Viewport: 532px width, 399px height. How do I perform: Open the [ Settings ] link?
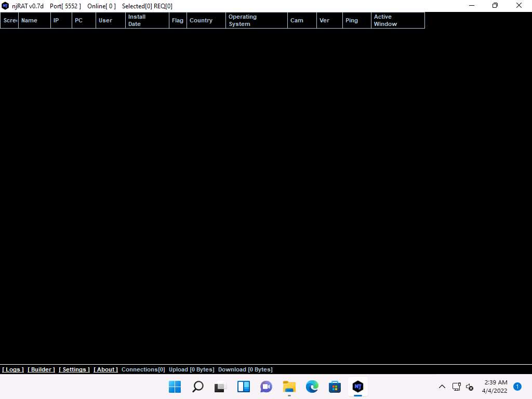[x=74, y=369]
